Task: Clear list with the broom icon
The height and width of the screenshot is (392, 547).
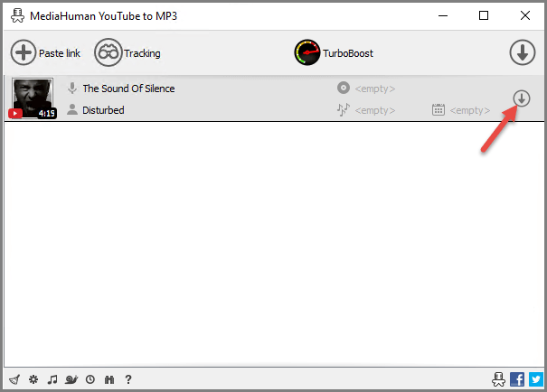Action: tap(14, 379)
